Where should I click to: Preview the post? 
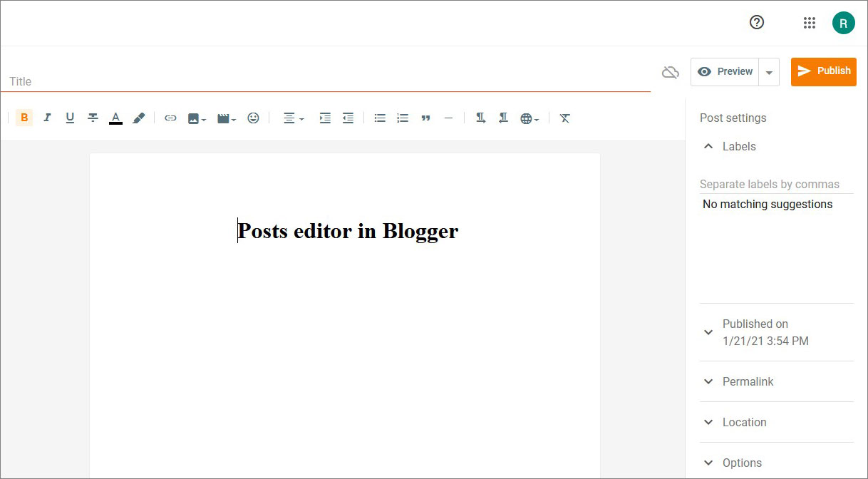click(725, 72)
